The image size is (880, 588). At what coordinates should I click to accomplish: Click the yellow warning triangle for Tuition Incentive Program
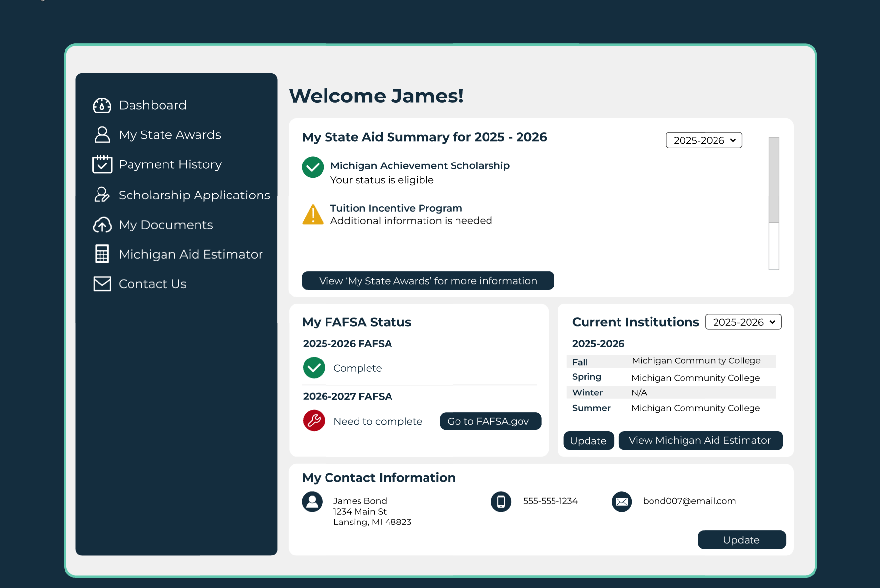pos(313,214)
